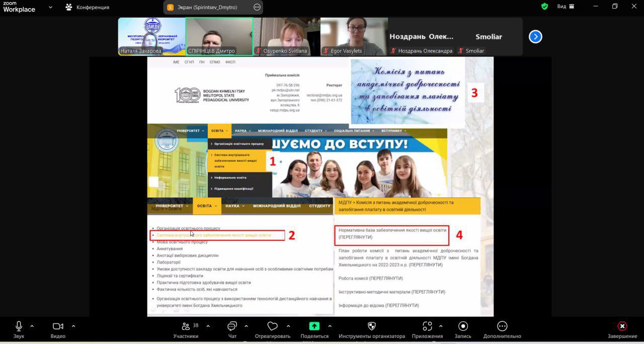Click the green Share screen icon
Image resolution: width=644 pixels, height=344 pixels.
coord(314,326)
